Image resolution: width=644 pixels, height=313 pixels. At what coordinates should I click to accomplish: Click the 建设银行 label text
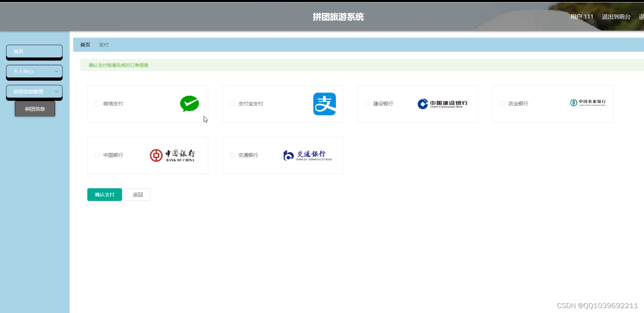pos(383,104)
